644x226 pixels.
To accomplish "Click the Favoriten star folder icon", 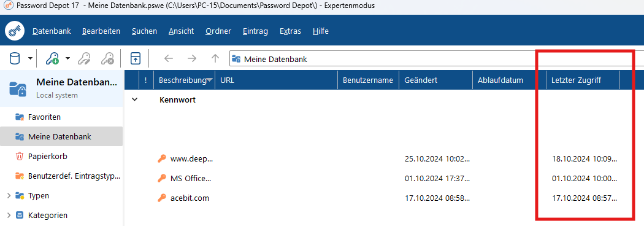I will [19, 117].
